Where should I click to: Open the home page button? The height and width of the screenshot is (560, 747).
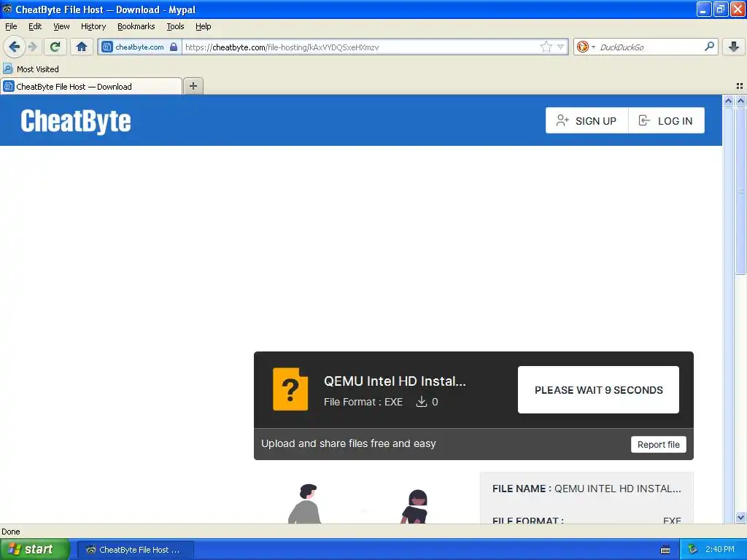[x=82, y=47]
